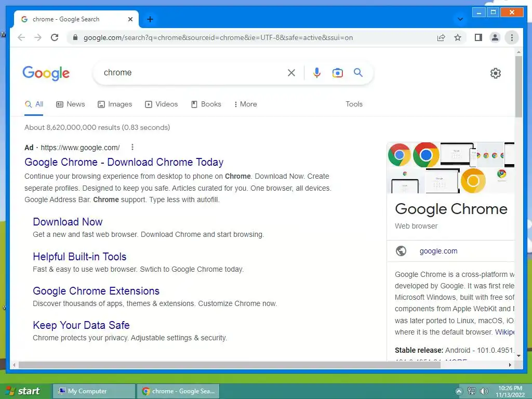This screenshot has height=399, width=532.
Task: Show hidden tray icons arrow in taskbar
Action: click(458, 392)
